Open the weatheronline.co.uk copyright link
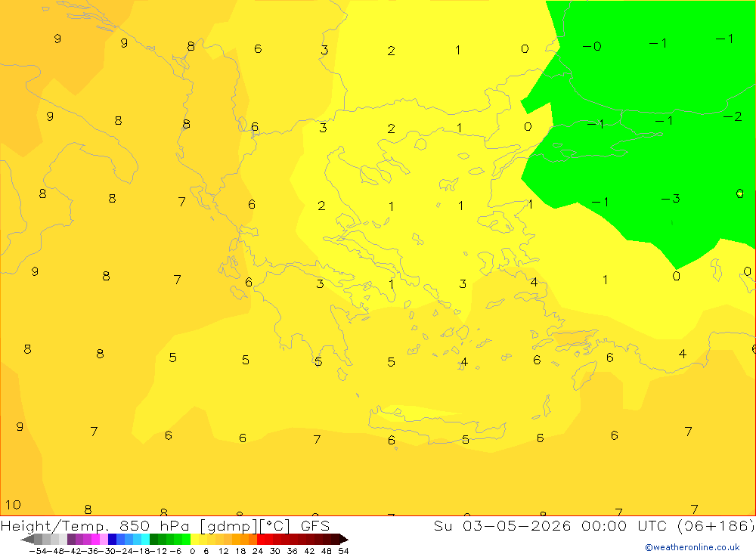Viewport: 756px width, 554px height. click(x=692, y=547)
